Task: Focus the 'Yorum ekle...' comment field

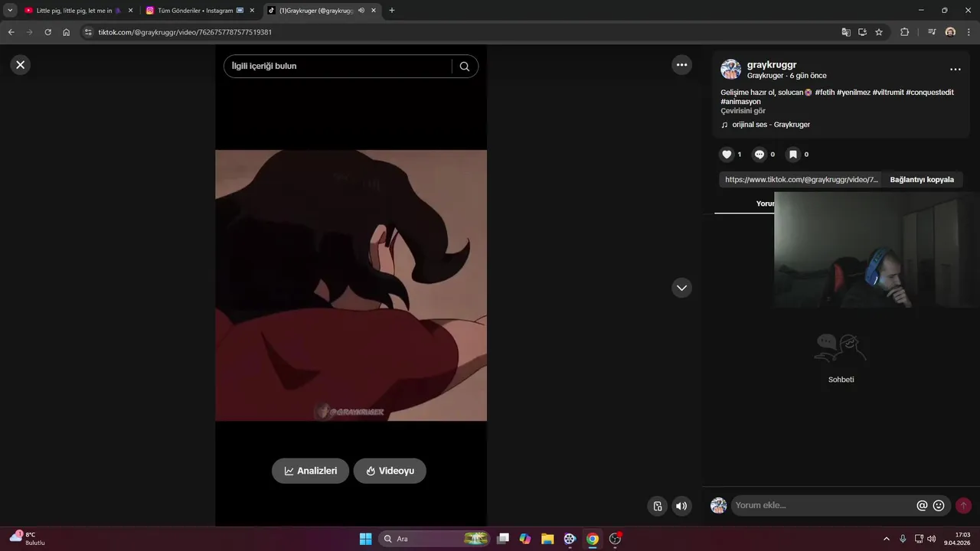Action: coord(823,505)
